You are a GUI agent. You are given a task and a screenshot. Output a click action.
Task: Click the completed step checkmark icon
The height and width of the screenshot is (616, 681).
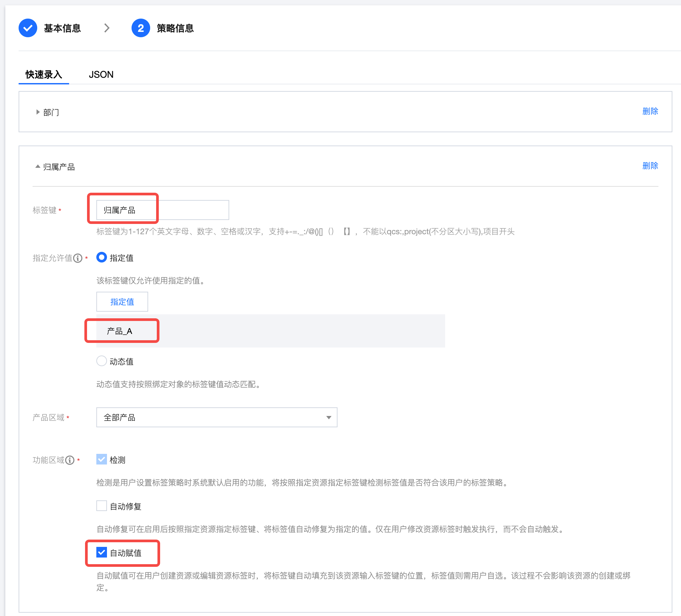point(28,28)
